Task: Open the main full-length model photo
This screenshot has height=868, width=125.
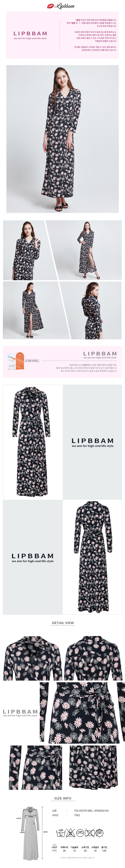Action: [62, 139]
